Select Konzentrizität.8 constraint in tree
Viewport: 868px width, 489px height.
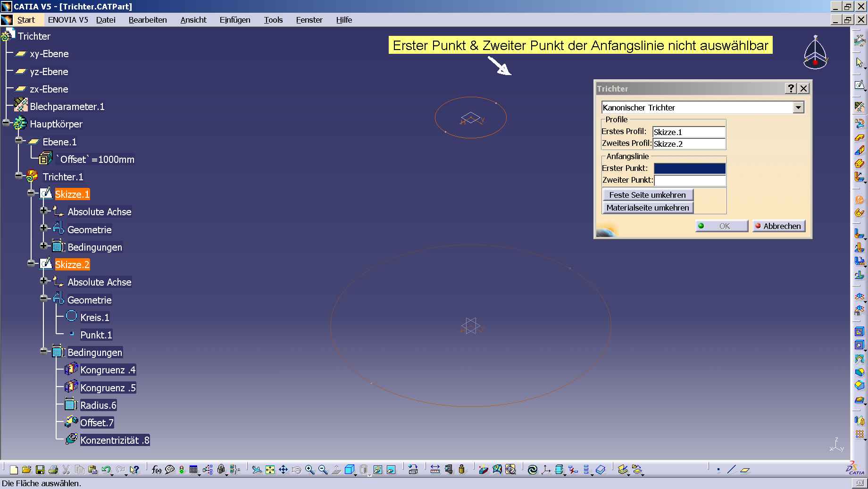coord(115,440)
